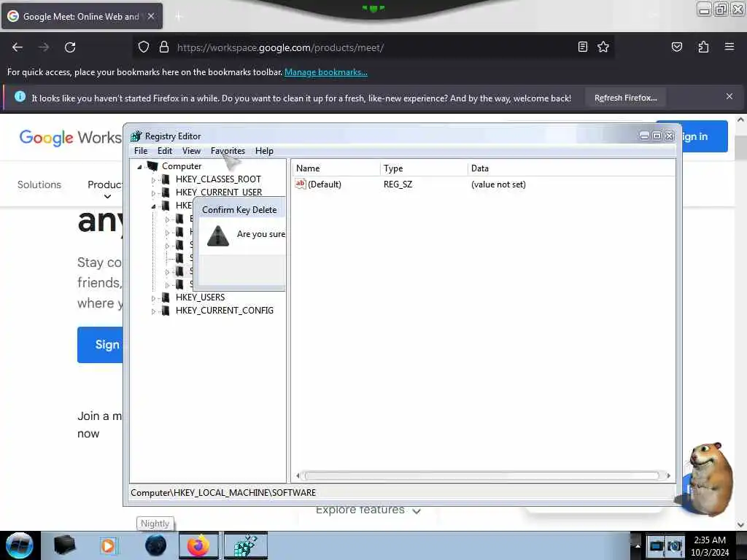Screen dimensions: 747x560
Task: Open Registry Editor View menu
Action: point(192,150)
